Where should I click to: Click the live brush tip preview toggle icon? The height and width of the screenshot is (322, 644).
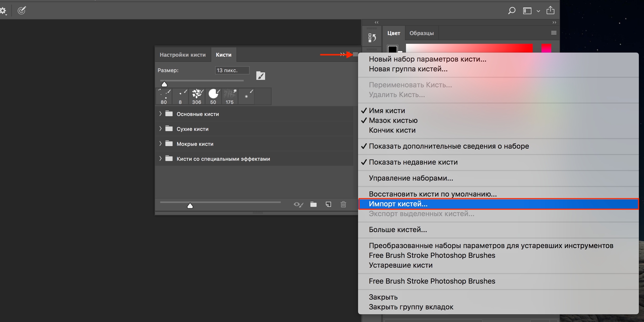tap(298, 205)
